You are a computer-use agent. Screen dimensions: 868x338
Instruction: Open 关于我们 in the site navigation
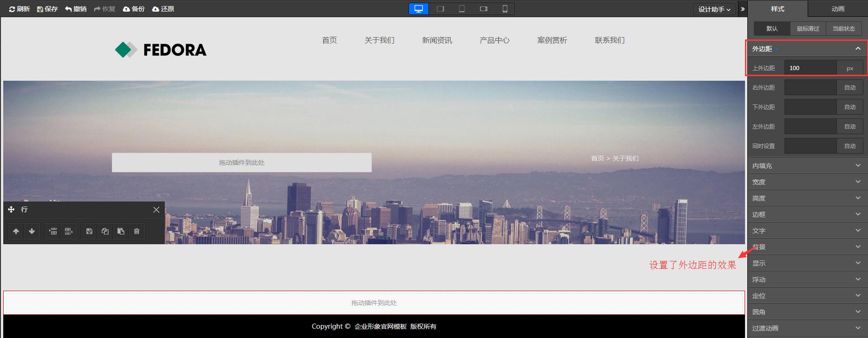coord(379,40)
